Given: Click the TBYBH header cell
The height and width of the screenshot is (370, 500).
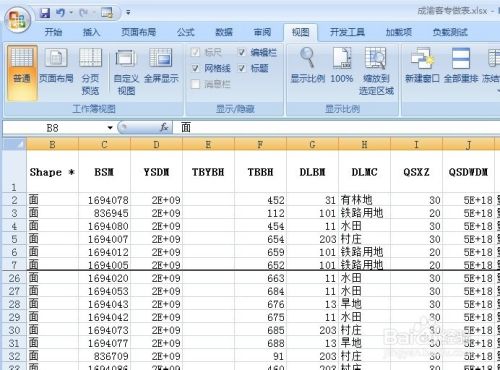Looking at the screenshot, I should pyautogui.click(x=208, y=172).
